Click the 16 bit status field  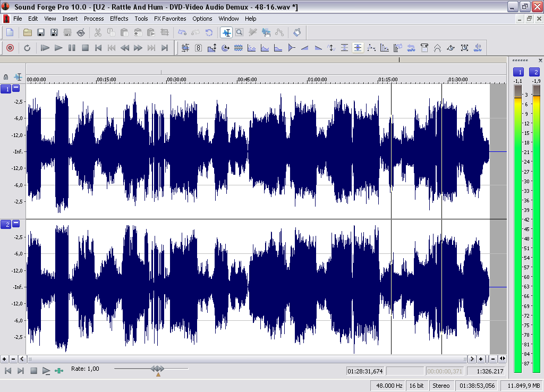[416, 386]
